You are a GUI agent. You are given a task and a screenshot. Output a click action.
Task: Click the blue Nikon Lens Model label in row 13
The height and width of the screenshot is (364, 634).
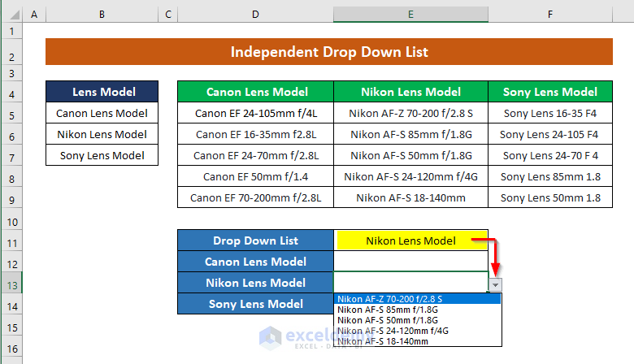tap(255, 283)
